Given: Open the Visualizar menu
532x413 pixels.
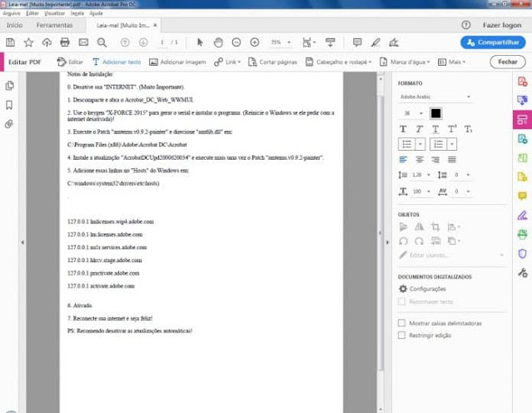Looking at the screenshot, I should [54, 13].
